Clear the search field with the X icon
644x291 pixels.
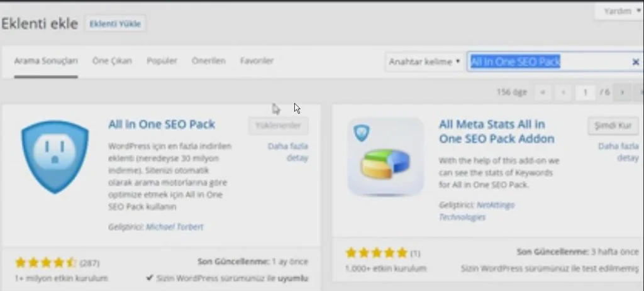(635, 62)
